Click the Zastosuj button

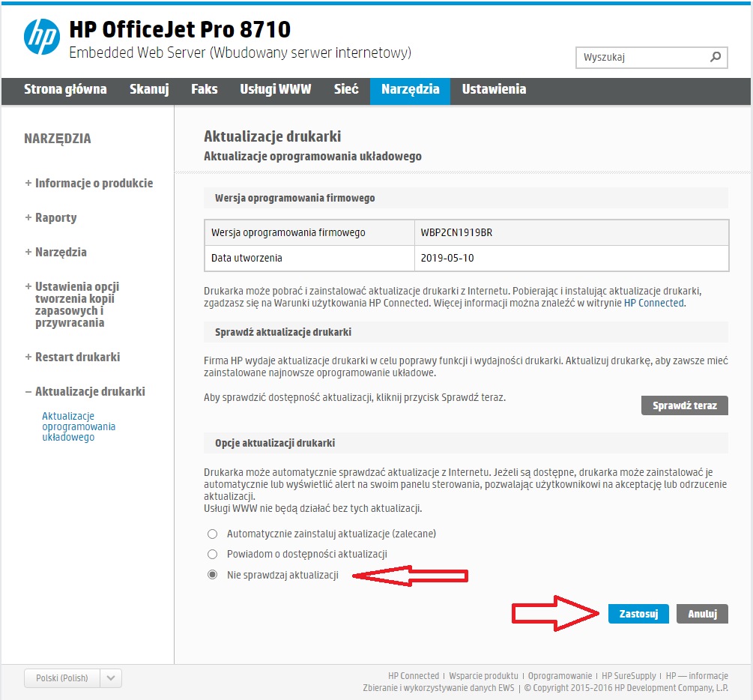638,614
